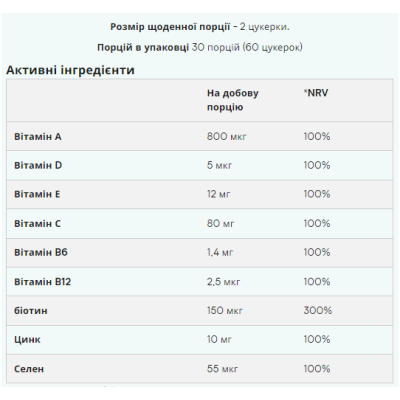Select the 150 мкг biotin amount

pos(225,311)
